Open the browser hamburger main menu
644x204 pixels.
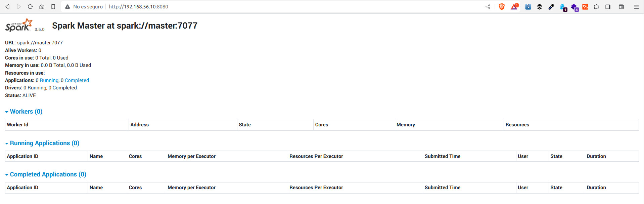636,7
